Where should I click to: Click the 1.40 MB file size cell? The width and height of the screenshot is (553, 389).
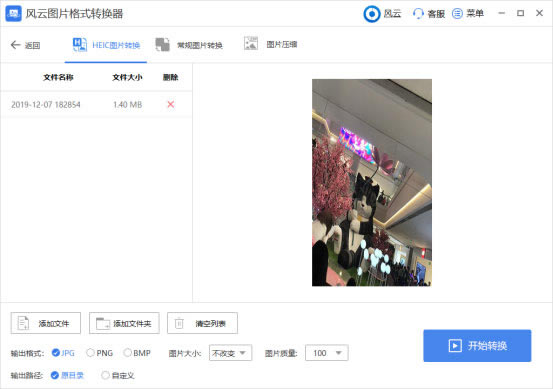[x=127, y=105]
